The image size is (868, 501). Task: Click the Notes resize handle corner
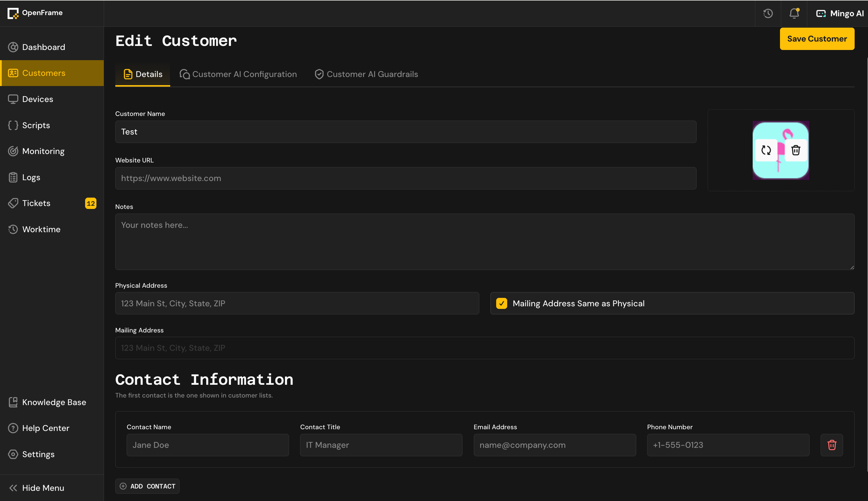[852, 267]
